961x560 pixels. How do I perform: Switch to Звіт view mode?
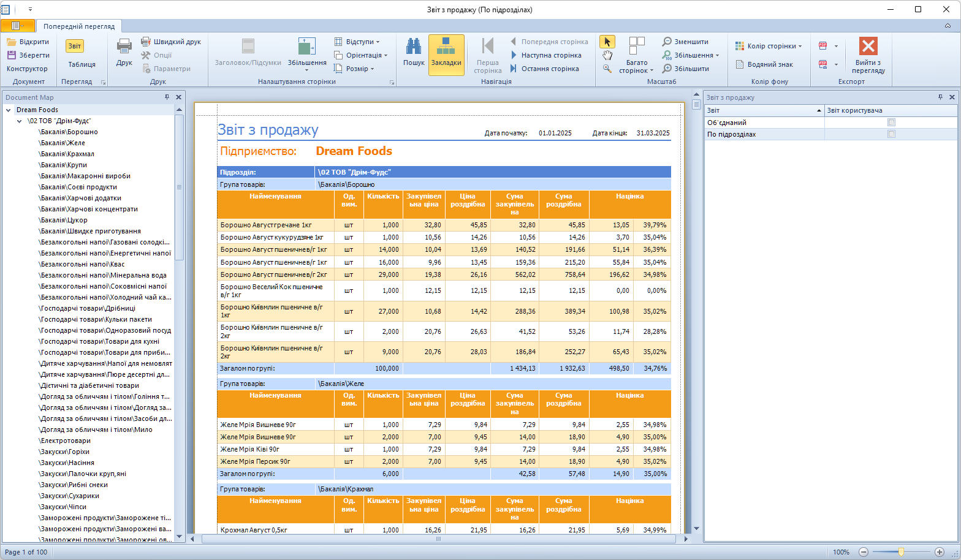pyautogui.click(x=75, y=46)
